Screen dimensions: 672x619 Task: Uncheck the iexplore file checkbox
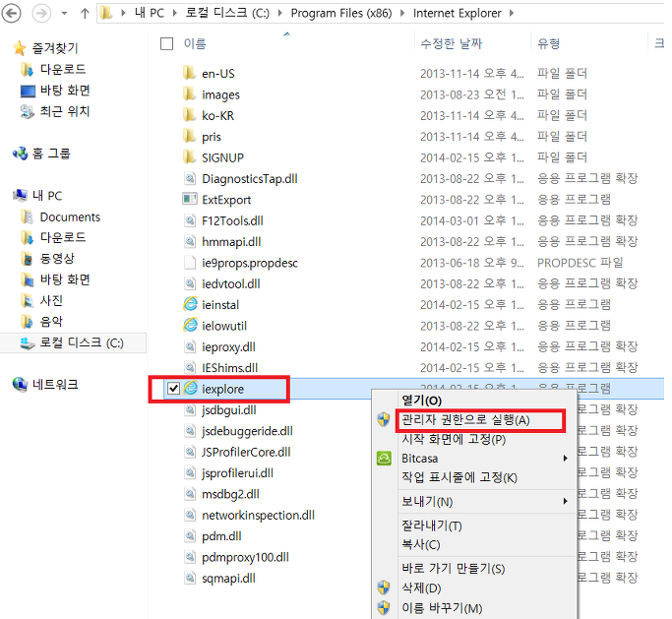[x=173, y=389]
